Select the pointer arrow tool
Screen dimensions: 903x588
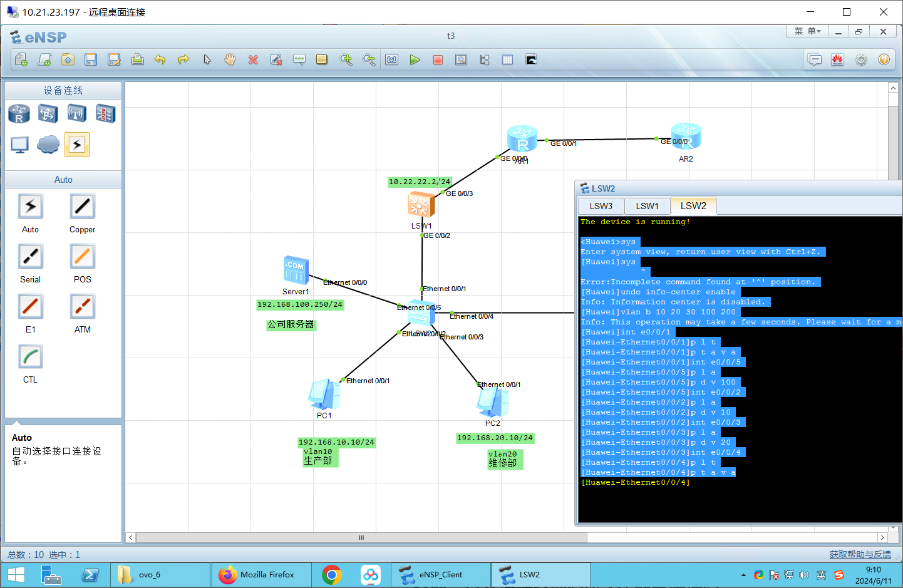(207, 59)
